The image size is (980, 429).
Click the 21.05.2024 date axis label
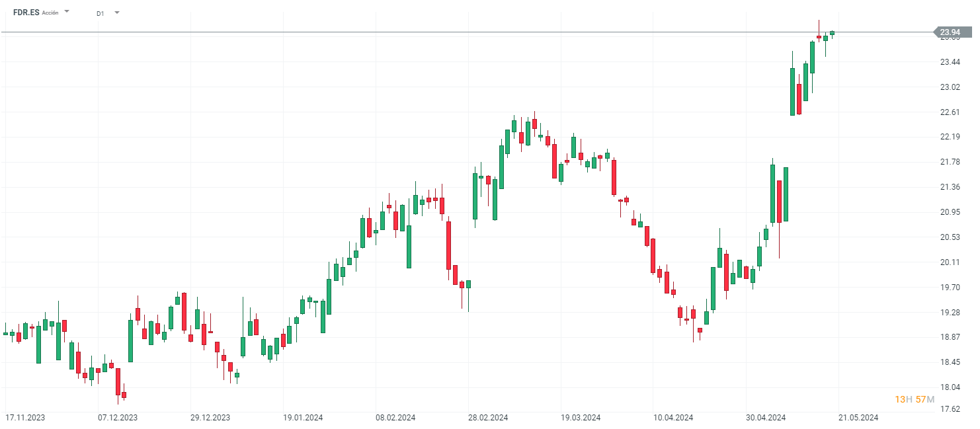858,418
